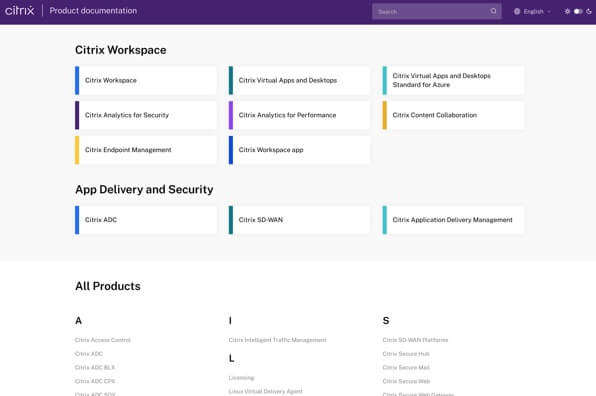Click Citrix Intelligent Traffic Management link
Viewport: 596px width, 396px height.
pyautogui.click(x=277, y=340)
